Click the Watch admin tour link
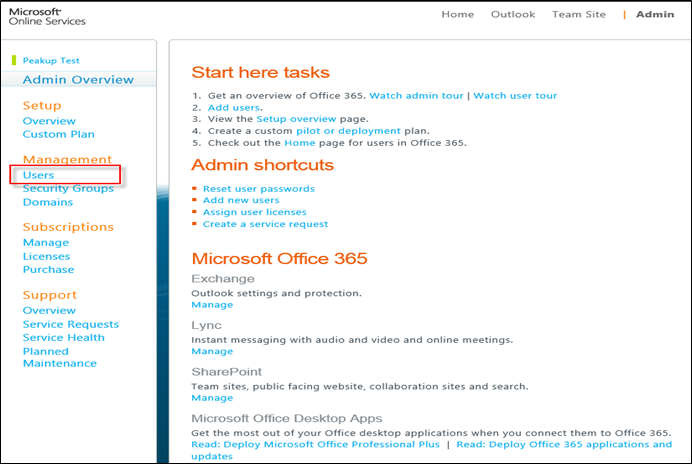 (x=416, y=96)
